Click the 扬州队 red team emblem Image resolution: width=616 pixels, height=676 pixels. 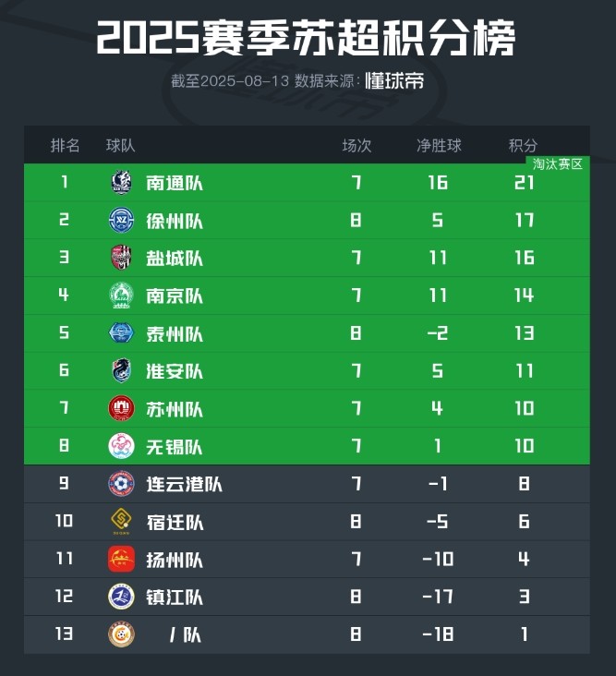121,560
